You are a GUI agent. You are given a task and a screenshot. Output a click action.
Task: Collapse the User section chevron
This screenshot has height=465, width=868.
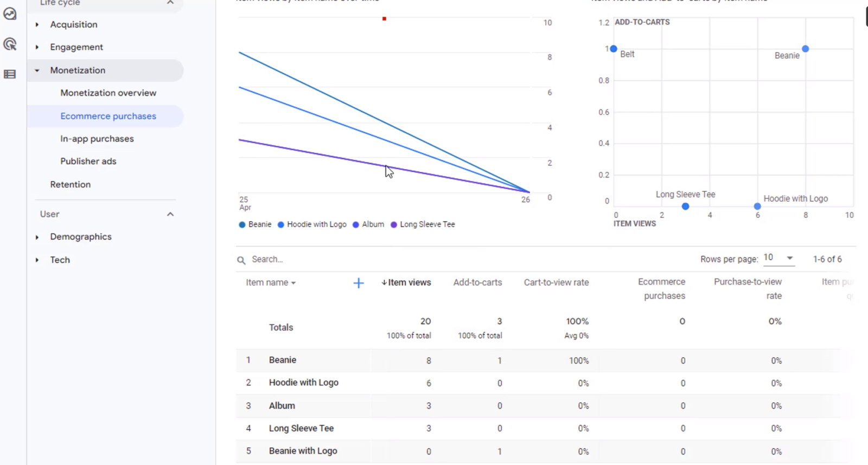pos(170,214)
